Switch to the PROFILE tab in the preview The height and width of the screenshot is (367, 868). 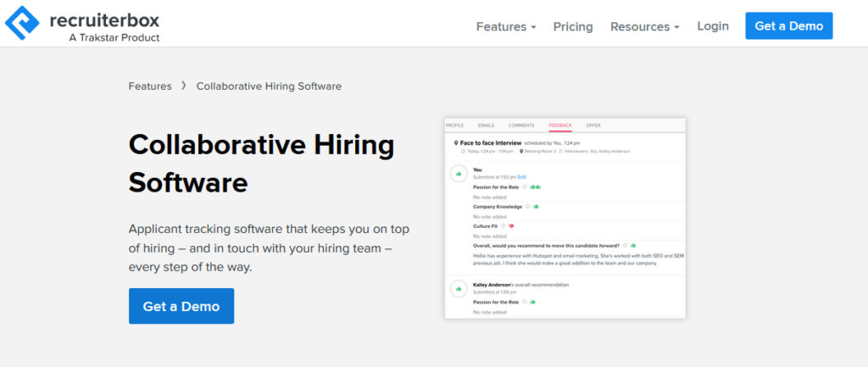[454, 125]
